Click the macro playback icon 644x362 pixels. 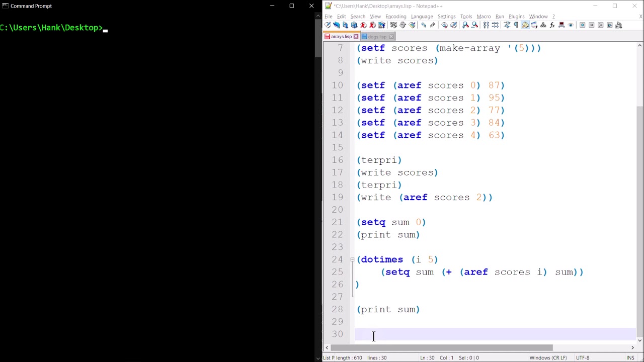[600, 25]
